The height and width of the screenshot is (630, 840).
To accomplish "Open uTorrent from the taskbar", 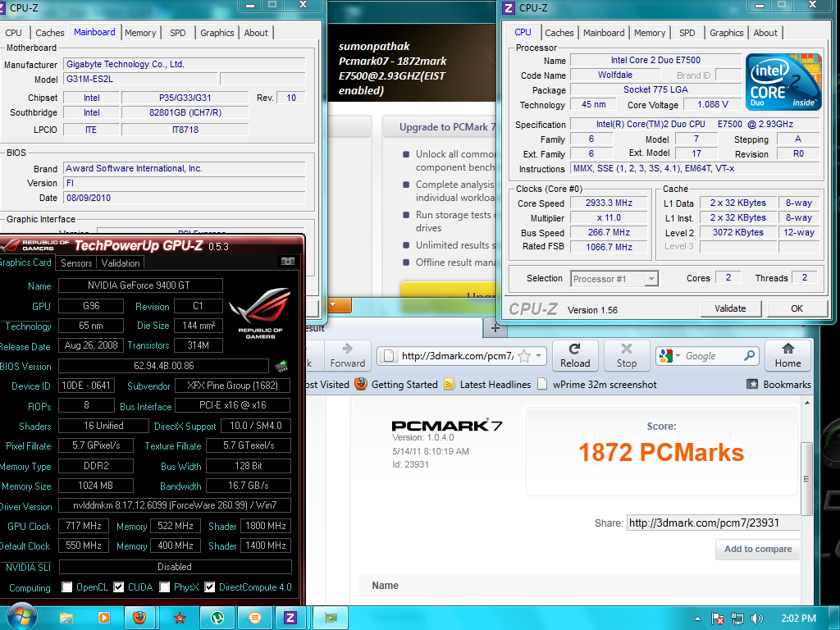I will (217, 618).
